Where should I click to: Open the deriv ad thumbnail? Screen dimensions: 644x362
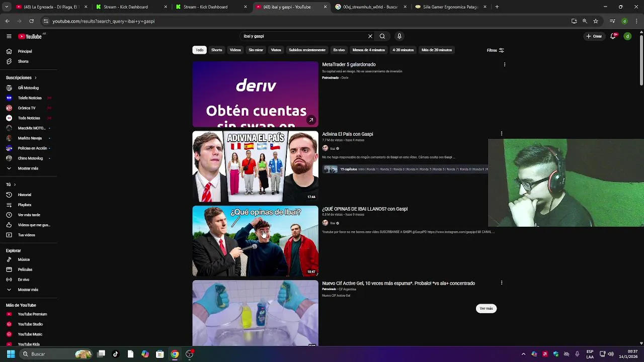click(255, 94)
